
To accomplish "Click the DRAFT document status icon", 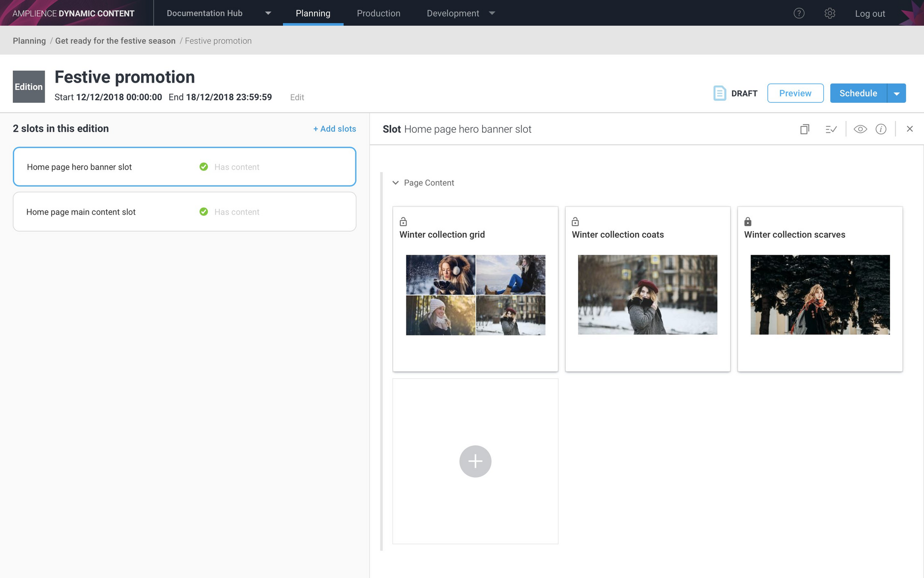I will pos(720,93).
